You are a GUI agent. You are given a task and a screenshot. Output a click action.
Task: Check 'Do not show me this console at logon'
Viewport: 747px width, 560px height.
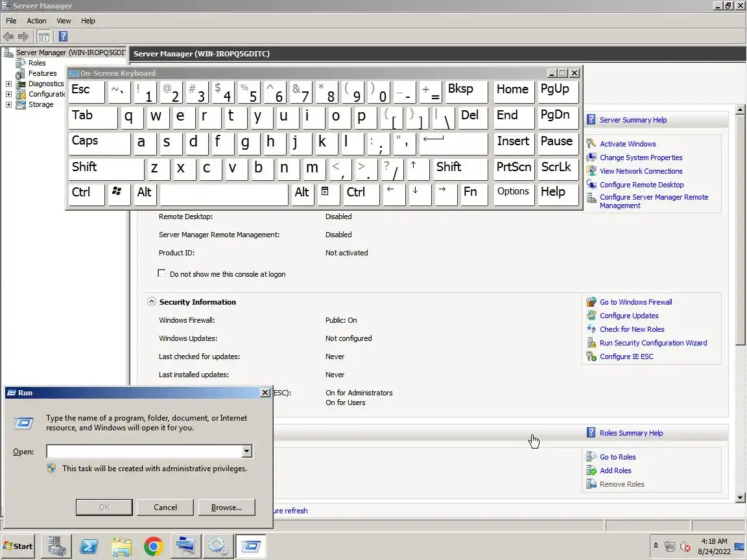point(161,274)
